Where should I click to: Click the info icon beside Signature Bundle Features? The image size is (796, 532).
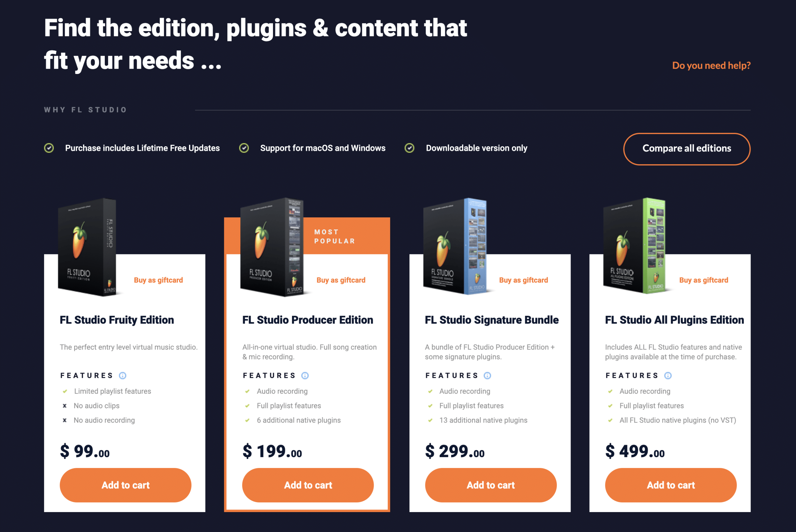pos(487,375)
